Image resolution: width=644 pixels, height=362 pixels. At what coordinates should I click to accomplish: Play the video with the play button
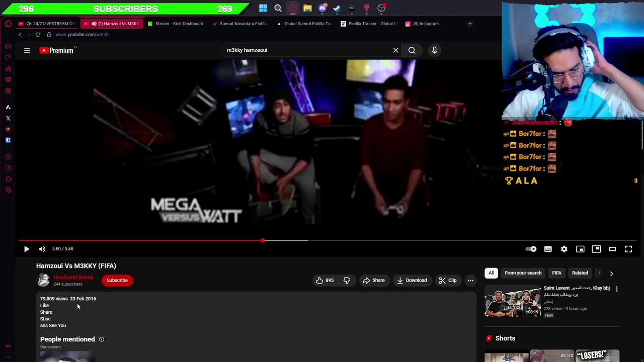click(x=27, y=249)
